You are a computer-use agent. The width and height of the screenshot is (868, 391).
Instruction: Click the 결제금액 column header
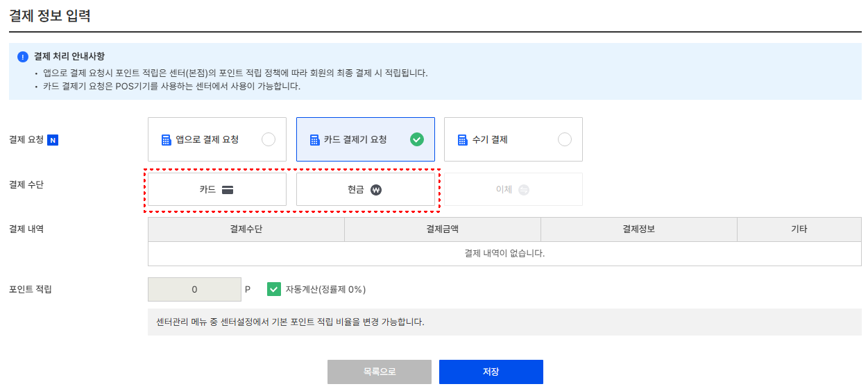[x=443, y=229]
